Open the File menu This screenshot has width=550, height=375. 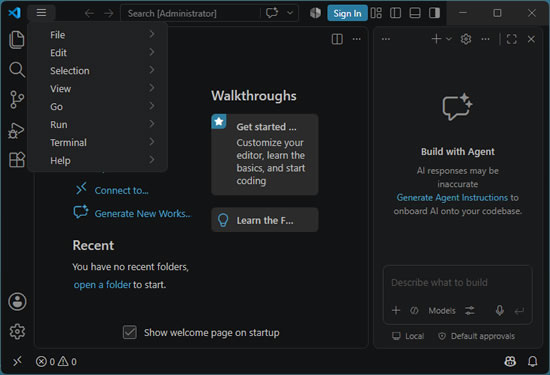coord(98,35)
